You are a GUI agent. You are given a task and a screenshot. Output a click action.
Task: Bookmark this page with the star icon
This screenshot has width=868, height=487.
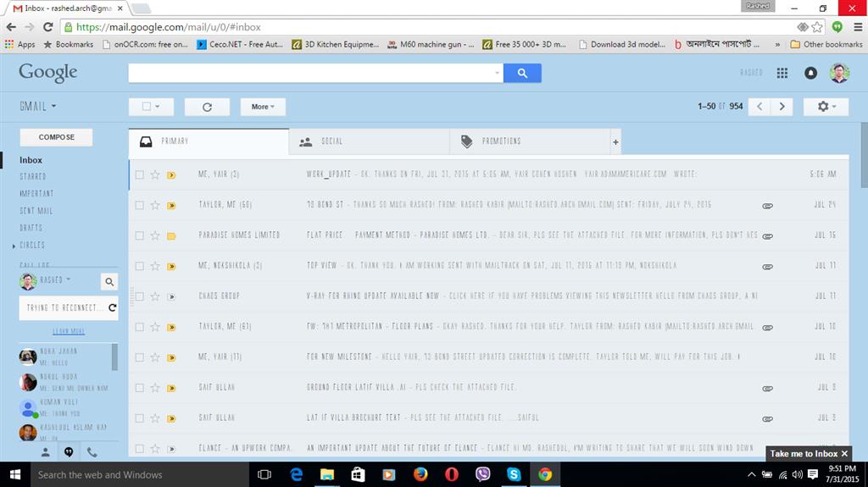pyautogui.click(x=817, y=26)
